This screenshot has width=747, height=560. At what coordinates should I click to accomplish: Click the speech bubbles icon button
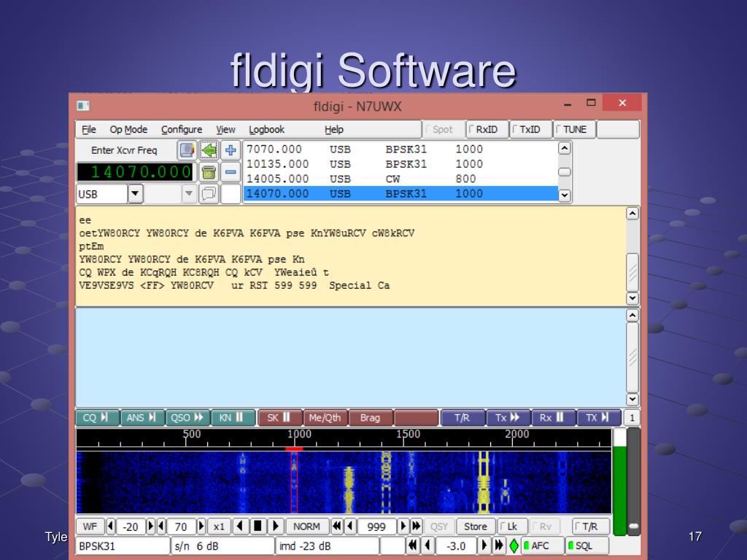tap(209, 194)
